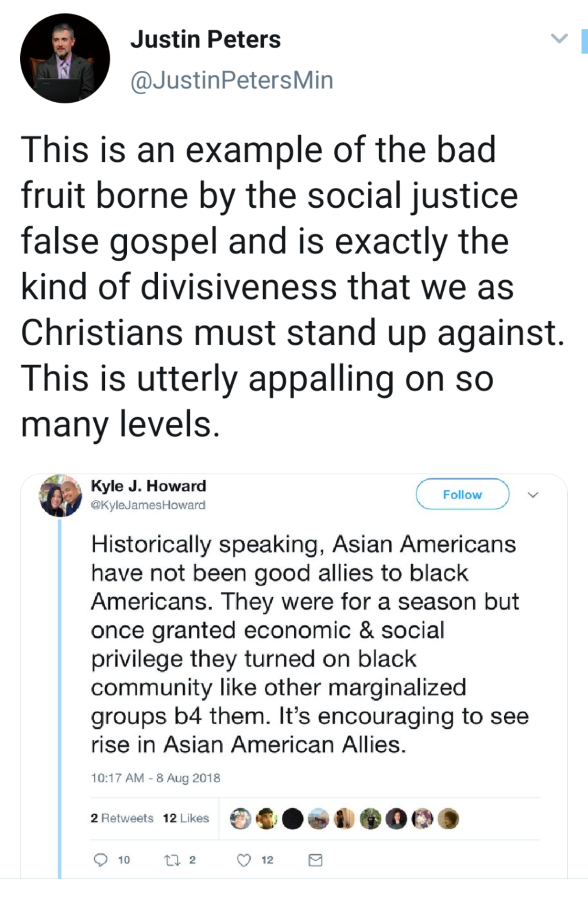Click the retweet arrows icon

pos(171,860)
